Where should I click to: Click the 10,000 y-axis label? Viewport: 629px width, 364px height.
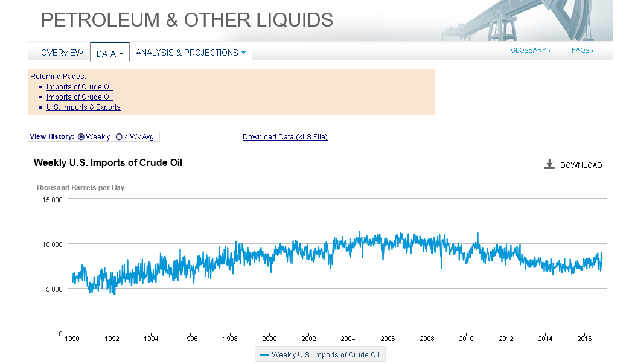coord(53,244)
